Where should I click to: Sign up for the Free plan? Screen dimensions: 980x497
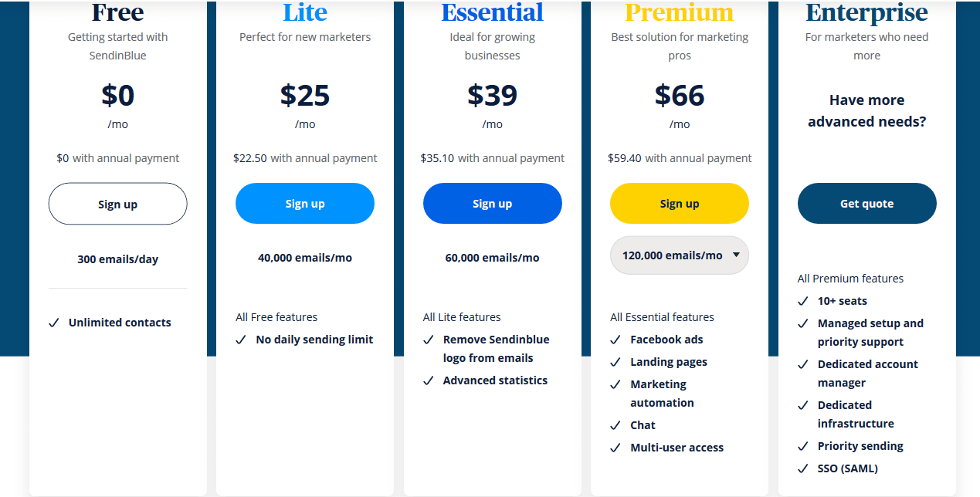(117, 204)
